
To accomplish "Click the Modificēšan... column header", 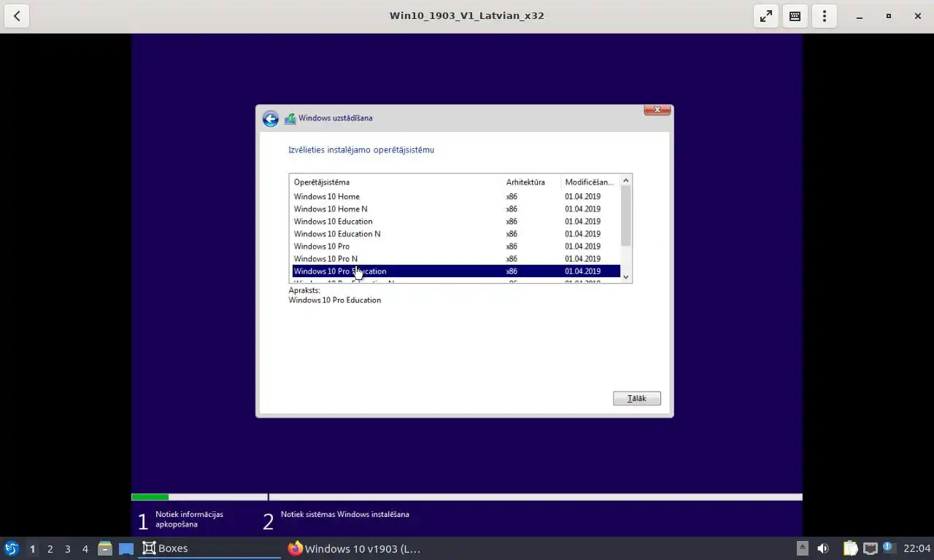I will click(x=590, y=182).
